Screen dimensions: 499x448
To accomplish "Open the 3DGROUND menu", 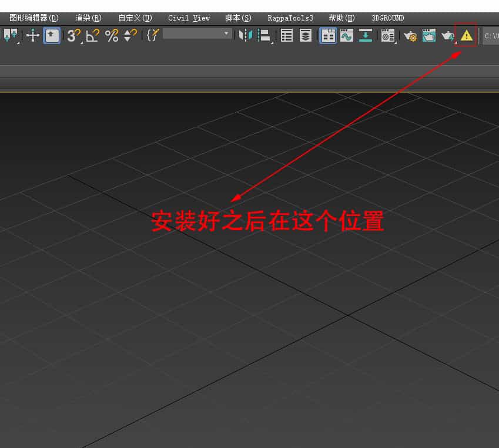I will 388,18.
